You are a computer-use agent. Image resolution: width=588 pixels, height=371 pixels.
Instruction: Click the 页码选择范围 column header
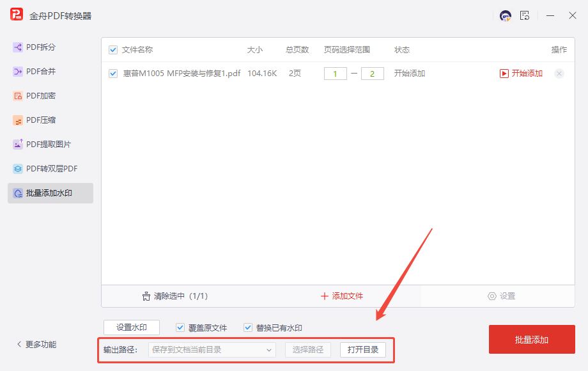tap(347, 50)
